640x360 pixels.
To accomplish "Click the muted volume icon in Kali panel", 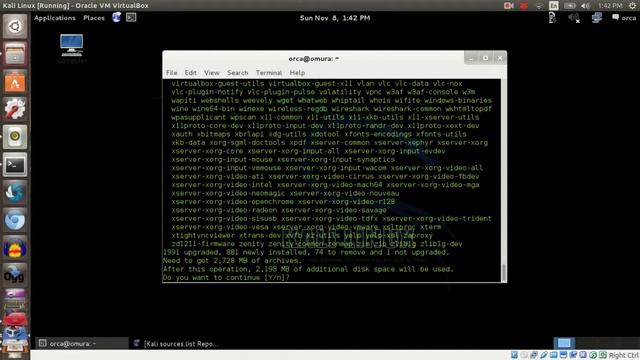I will click(x=574, y=18).
